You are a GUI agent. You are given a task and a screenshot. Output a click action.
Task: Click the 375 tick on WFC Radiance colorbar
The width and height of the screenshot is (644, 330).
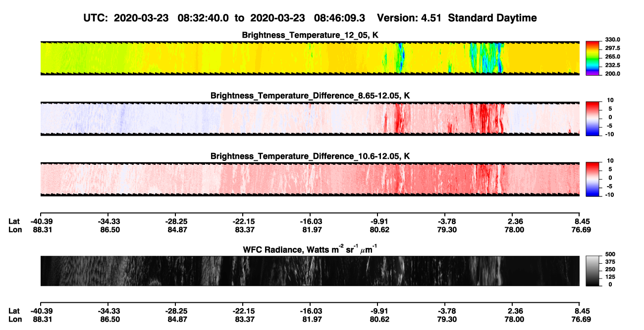(610, 261)
